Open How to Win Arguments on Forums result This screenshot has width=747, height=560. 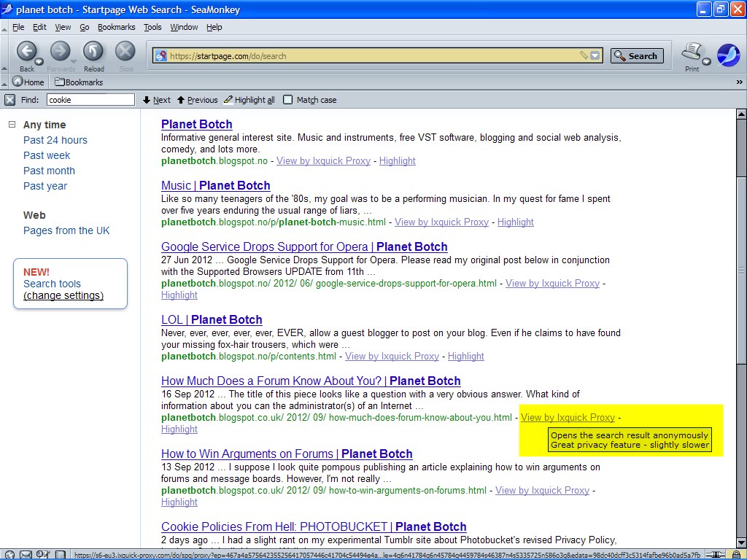tap(287, 454)
